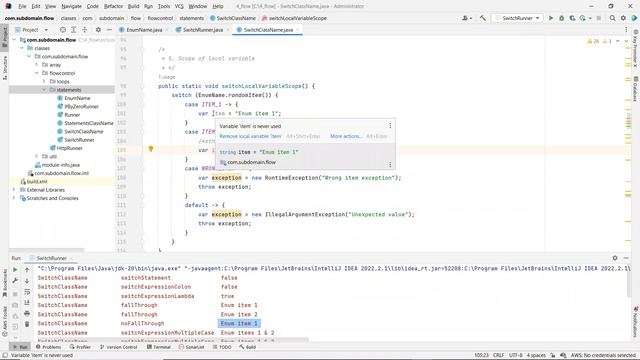Open Profiler tool window button
Screen dimensions: 640x360
80,347
